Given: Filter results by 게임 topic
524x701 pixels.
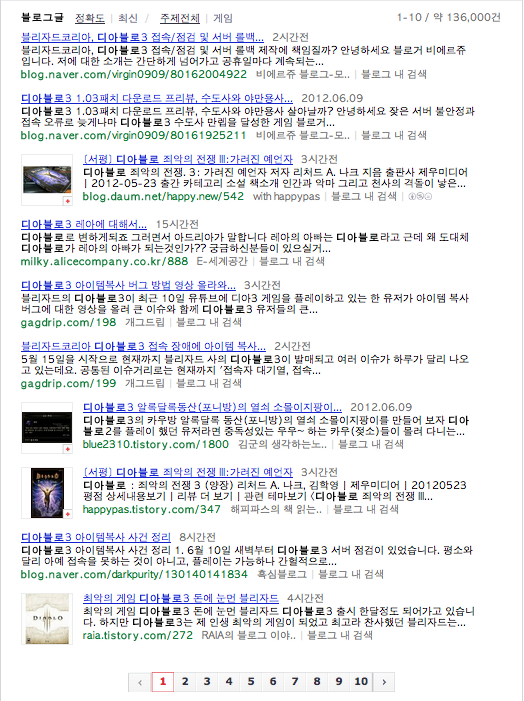Looking at the screenshot, I should 223,18.
